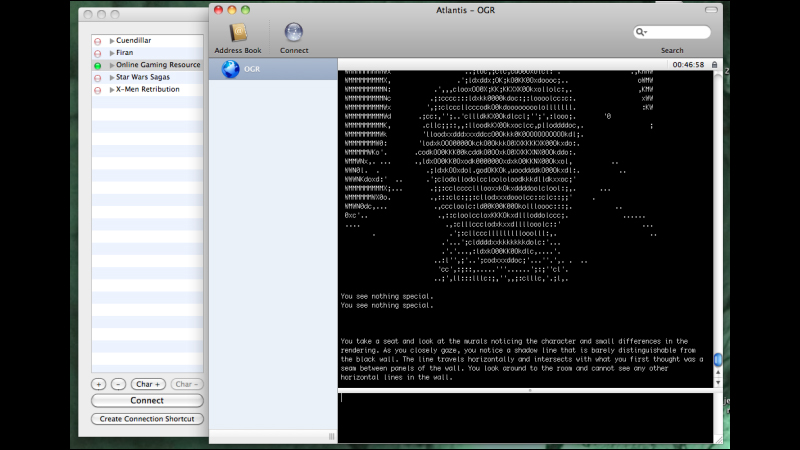Click the window resize corner grip
This screenshot has height=450, width=800.
tap(718, 439)
